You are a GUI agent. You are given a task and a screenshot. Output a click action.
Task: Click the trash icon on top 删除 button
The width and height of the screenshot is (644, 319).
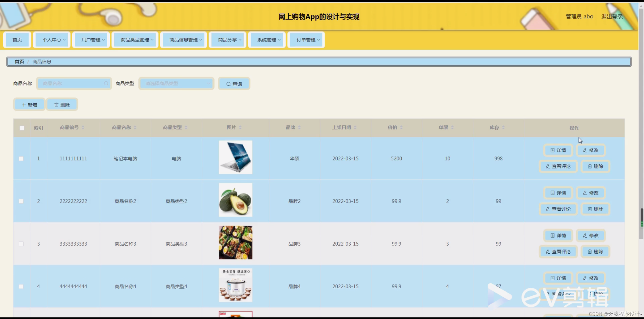(x=56, y=104)
